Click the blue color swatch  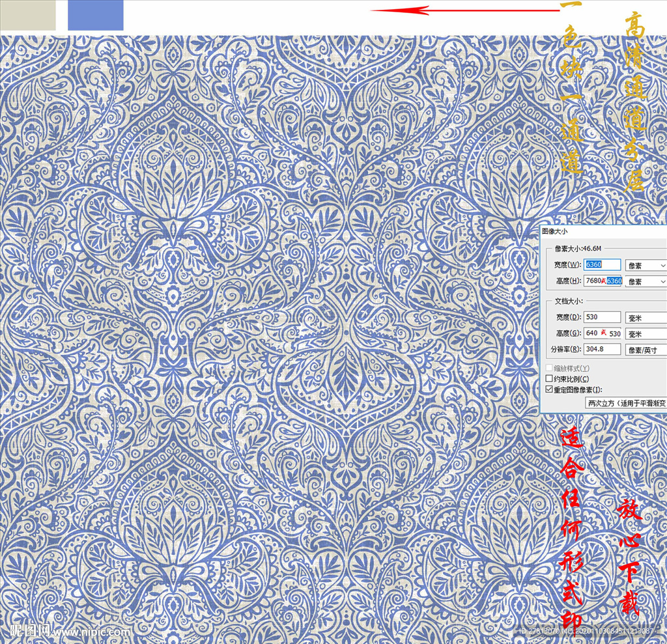pos(96,15)
